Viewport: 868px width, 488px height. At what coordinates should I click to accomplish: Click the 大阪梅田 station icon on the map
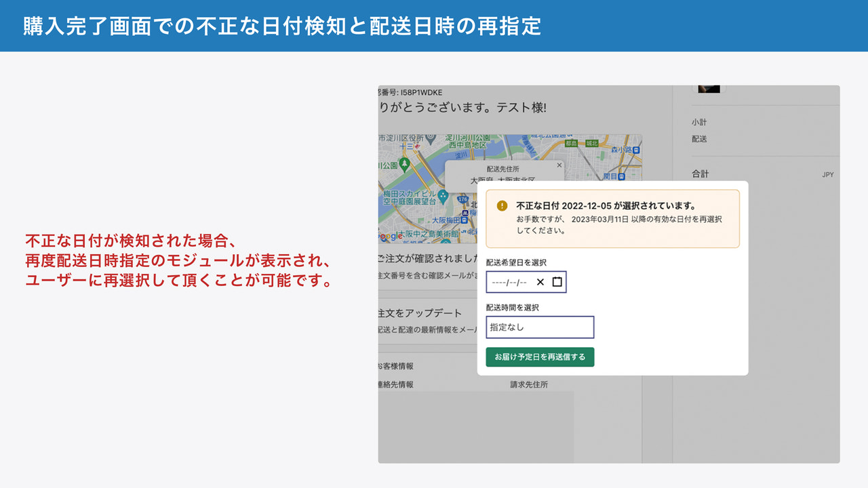(x=463, y=220)
